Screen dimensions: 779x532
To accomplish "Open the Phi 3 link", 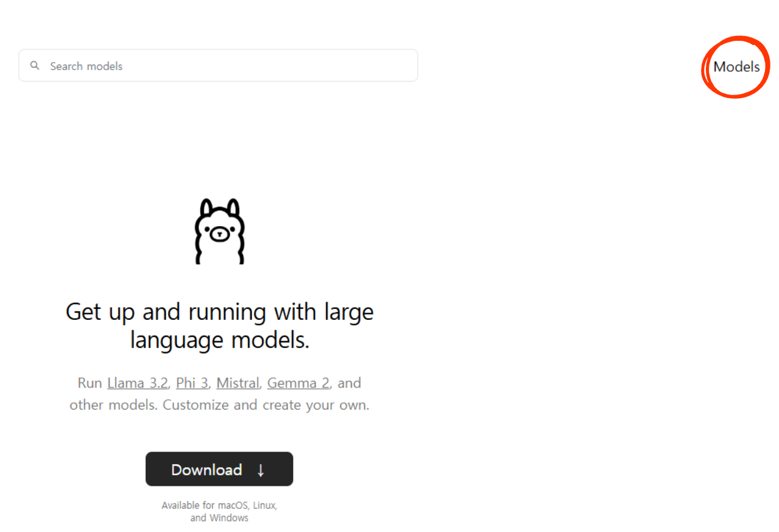I will (192, 383).
